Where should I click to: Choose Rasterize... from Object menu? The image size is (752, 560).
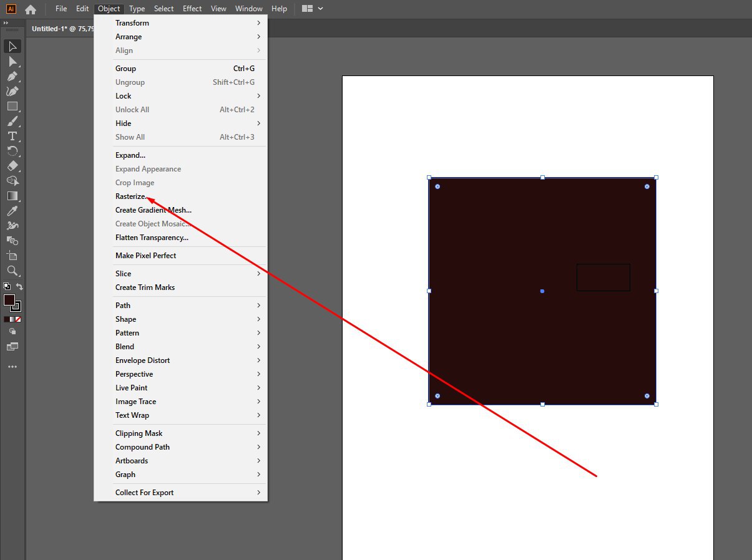(x=180, y=196)
